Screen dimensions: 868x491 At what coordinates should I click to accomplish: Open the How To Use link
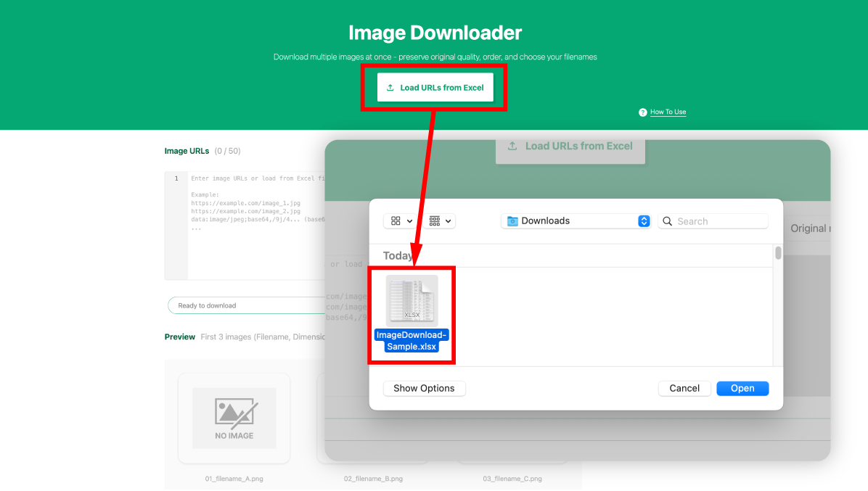(668, 112)
